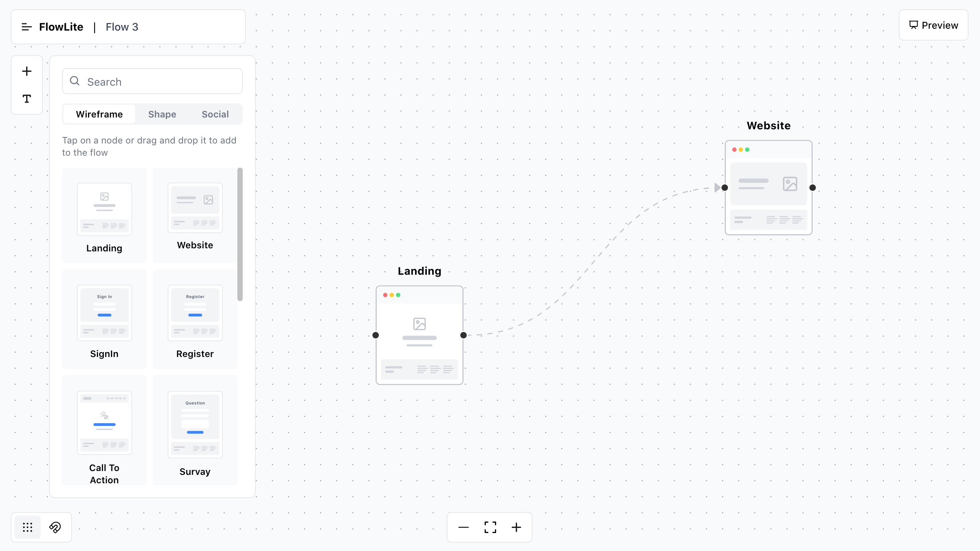980x551 pixels.
Task: Zoom out using the minus icon
Action: pos(463,527)
